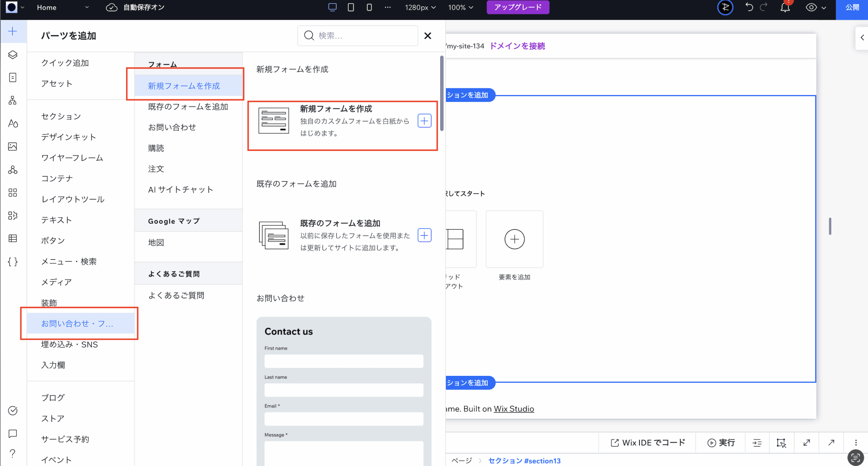Switch to tablet viewport icon

(x=351, y=7)
